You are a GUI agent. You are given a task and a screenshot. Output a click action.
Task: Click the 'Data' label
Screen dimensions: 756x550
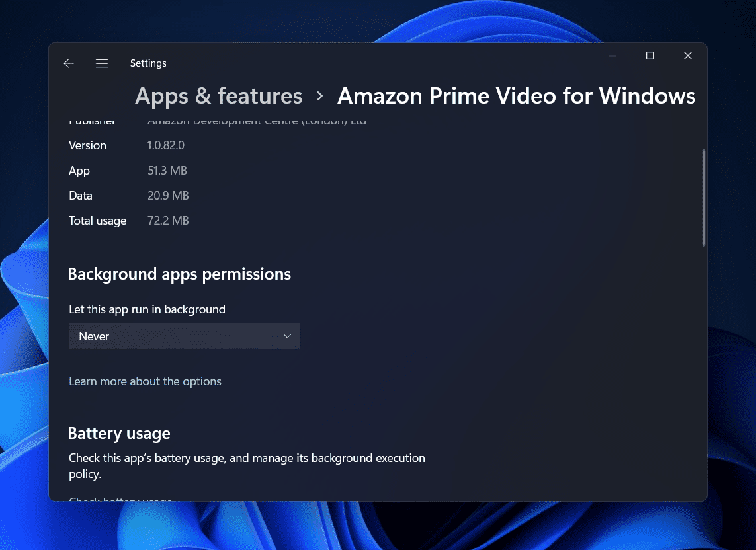[81, 195]
